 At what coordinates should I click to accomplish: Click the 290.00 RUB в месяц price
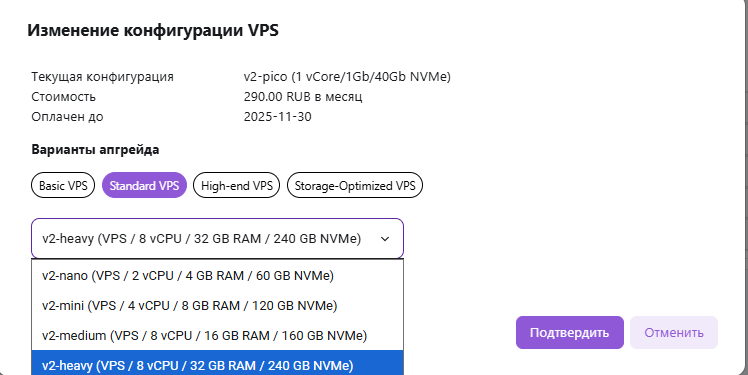303,96
